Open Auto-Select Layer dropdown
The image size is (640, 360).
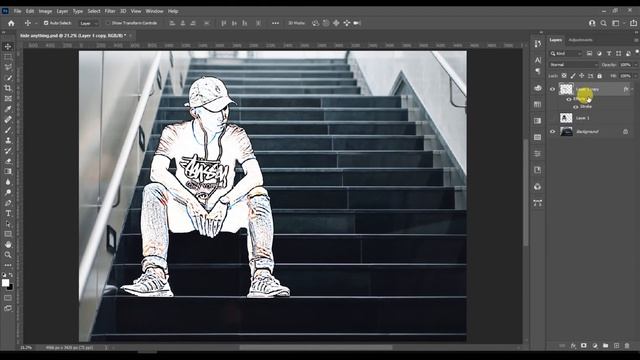89,23
